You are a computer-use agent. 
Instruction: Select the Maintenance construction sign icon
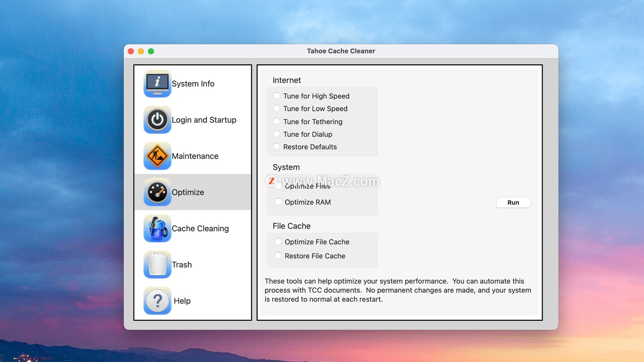(x=157, y=156)
